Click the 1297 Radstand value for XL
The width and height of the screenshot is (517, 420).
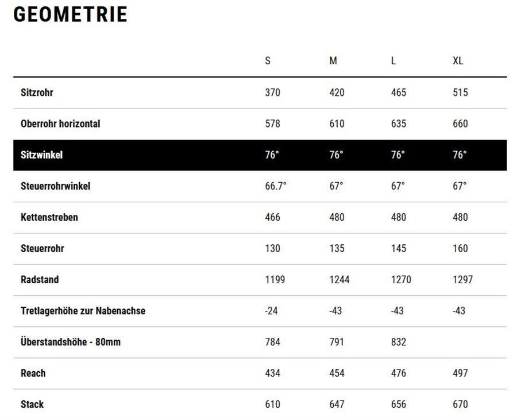point(462,280)
